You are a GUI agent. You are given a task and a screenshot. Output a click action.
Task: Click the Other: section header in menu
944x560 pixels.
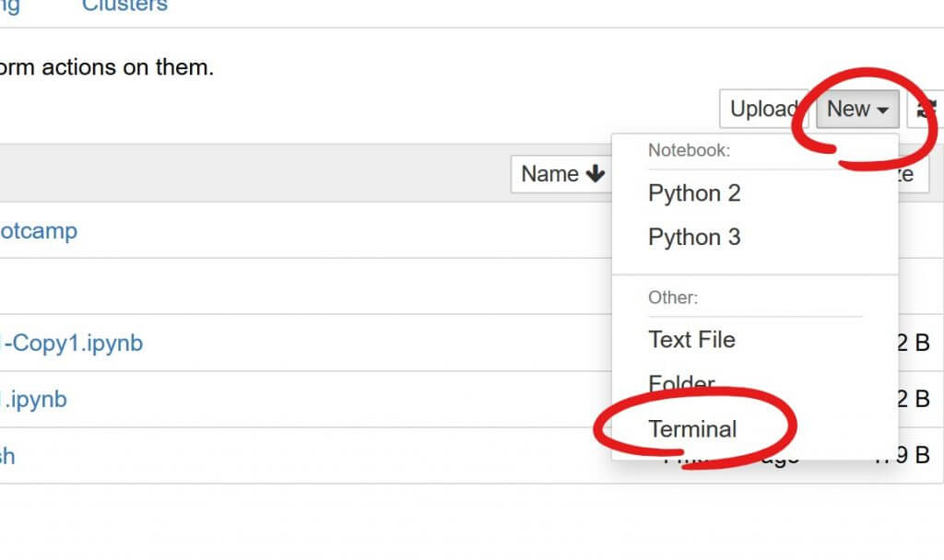[x=673, y=298]
